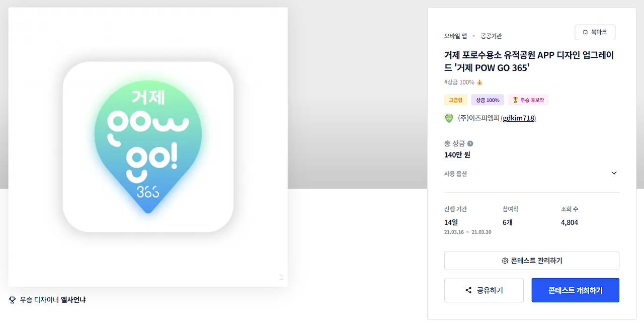The width and height of the screenshot is (644, 323).
Task: Click the share icon in 공유하기
Action: pos(468,290)
